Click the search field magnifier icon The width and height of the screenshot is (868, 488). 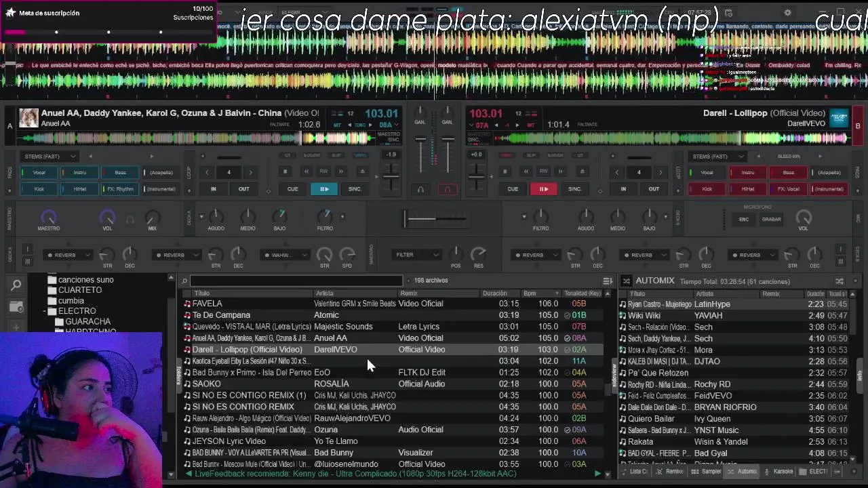(184, 281)
